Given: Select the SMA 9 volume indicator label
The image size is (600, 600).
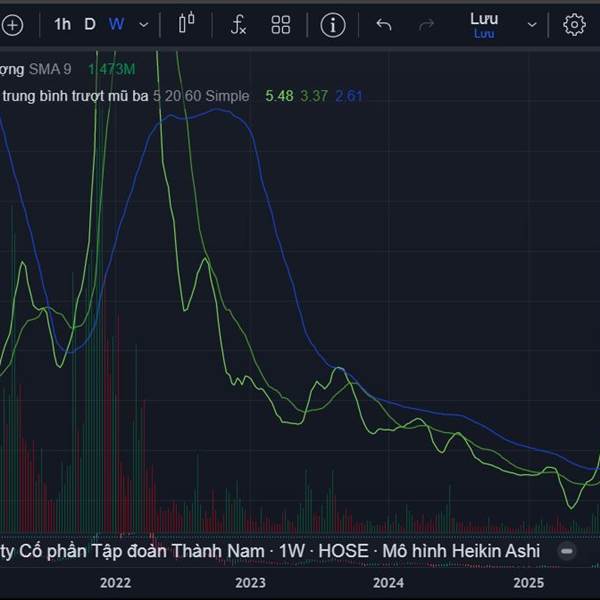Looking at the screenshot, I should (50, 69).
